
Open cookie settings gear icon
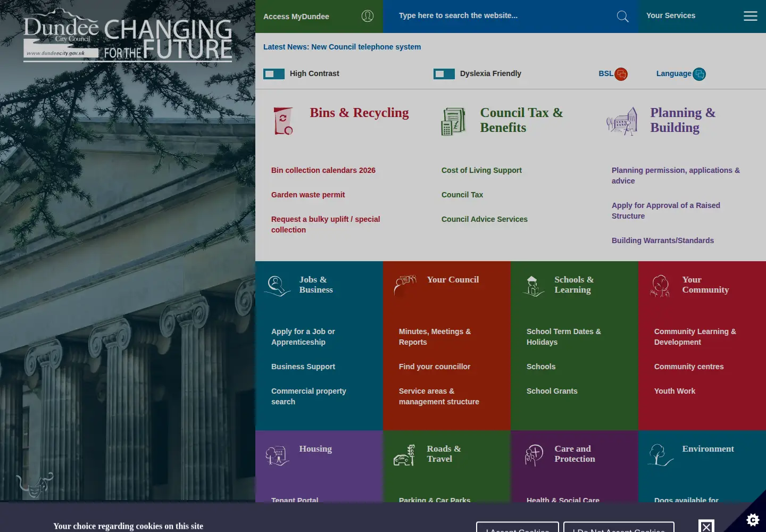pyautogui.click(x=753, y=519)
